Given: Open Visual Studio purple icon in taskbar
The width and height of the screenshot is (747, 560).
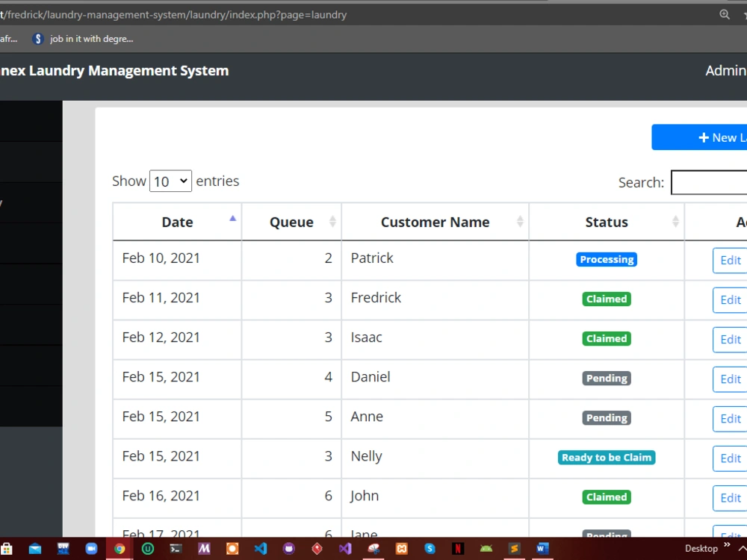Looking at the screenshot, I should pos(345,549).
